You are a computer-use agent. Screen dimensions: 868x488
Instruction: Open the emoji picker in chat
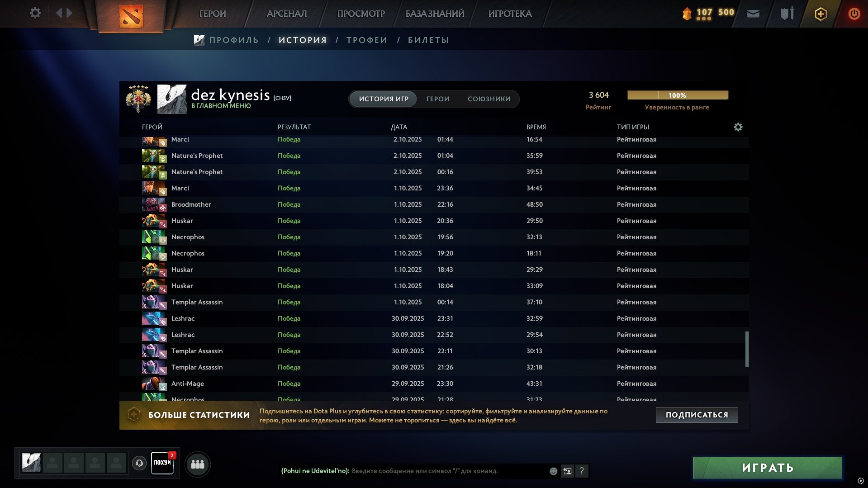553,471
